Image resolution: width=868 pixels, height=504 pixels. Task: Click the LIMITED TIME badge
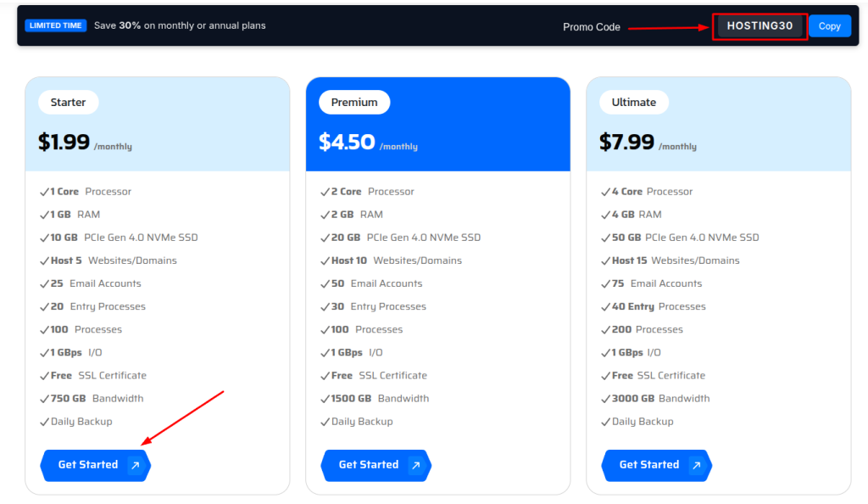tap(55, 25)
